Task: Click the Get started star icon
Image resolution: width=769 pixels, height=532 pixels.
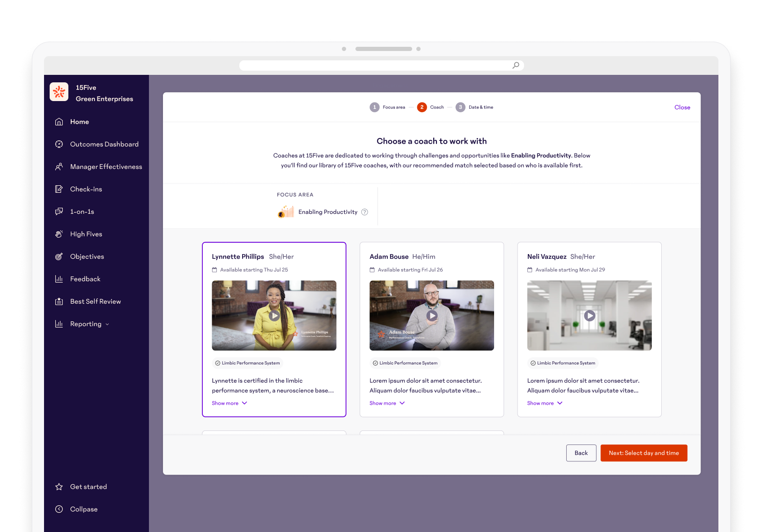Action: (x=59, y=487)
